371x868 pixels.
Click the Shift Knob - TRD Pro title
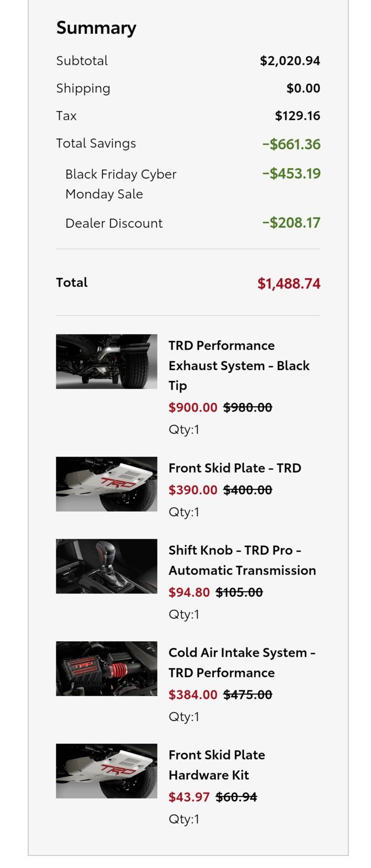point(242,560)
